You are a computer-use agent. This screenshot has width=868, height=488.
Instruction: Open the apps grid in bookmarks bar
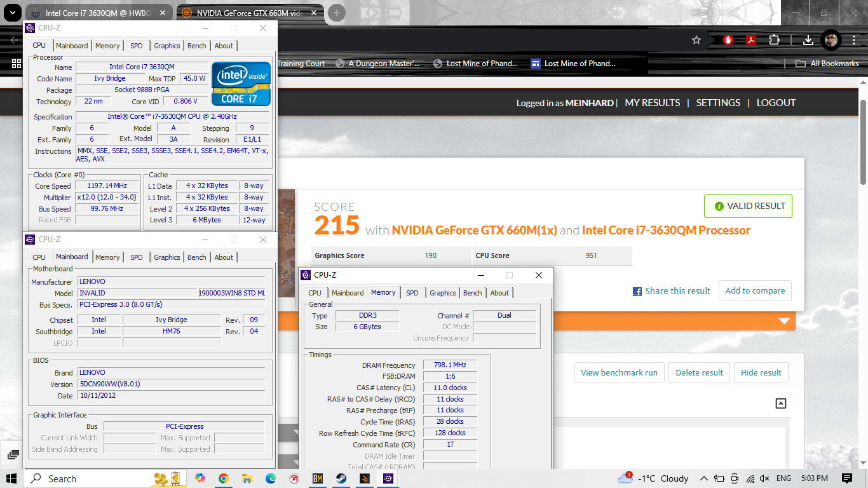click(17, 64)
